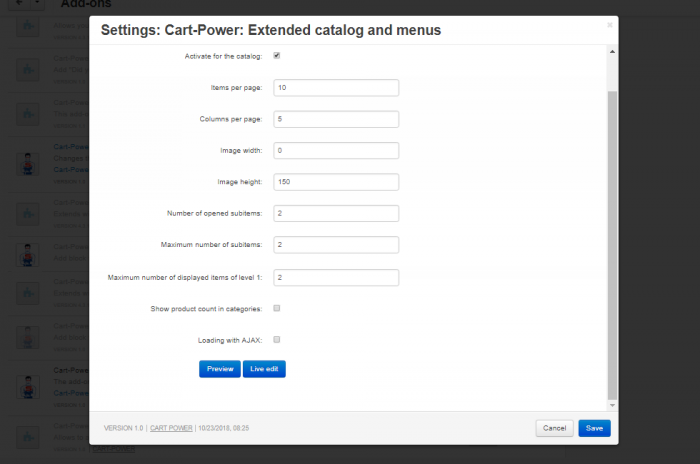Click the Image height text box

coord(336,182)
